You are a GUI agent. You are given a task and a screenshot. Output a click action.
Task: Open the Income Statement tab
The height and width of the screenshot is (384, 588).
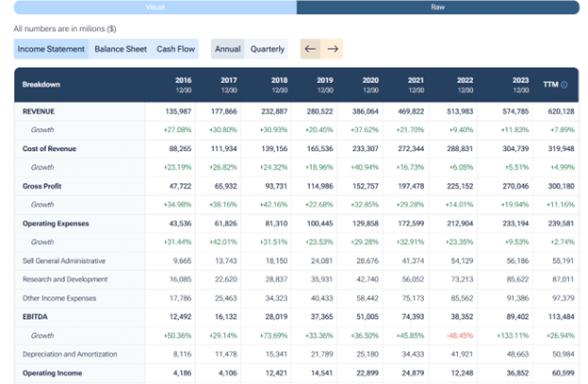click(x=52, y=49)
